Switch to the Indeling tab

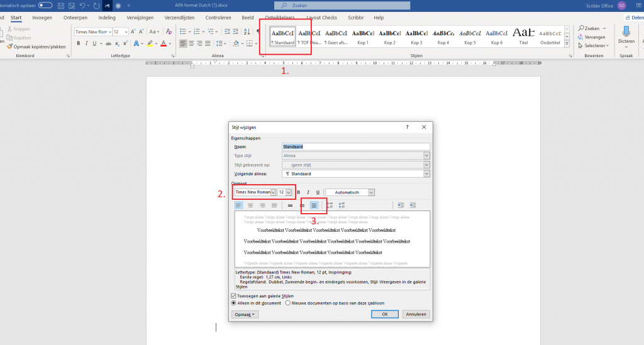tap(107, 18)
